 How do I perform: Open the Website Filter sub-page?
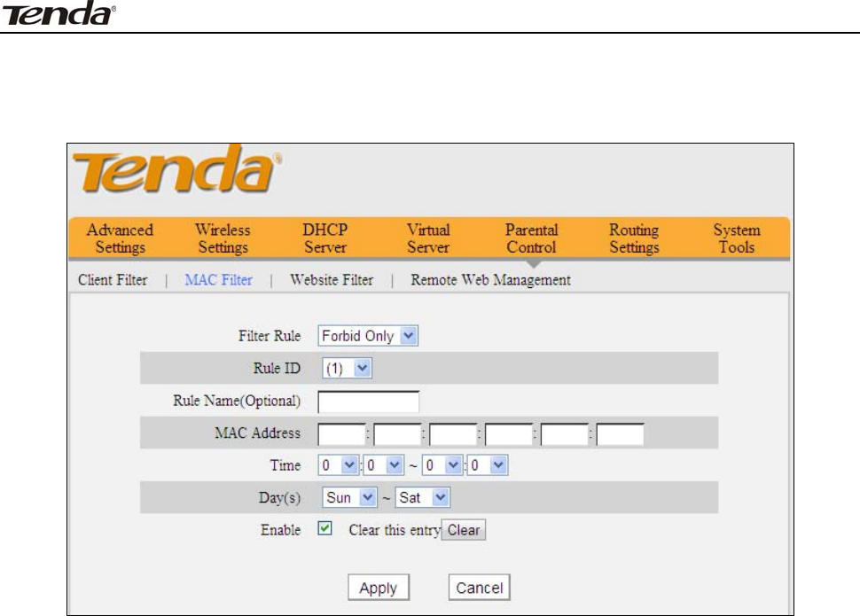[x=332, y=280]
